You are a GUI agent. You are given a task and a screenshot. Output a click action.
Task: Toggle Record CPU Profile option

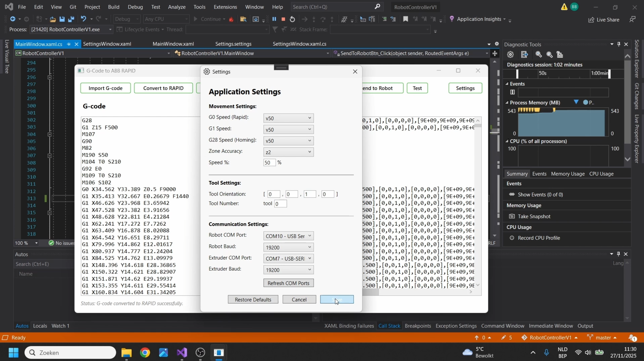tap(512, 238)
